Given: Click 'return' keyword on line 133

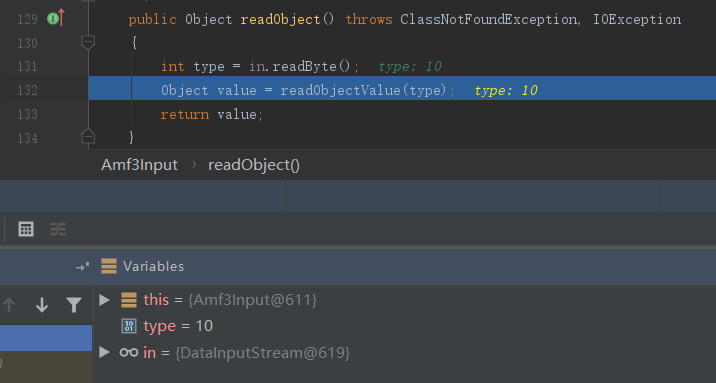Looking at the screenshot, I should click(x=184, y=114).
